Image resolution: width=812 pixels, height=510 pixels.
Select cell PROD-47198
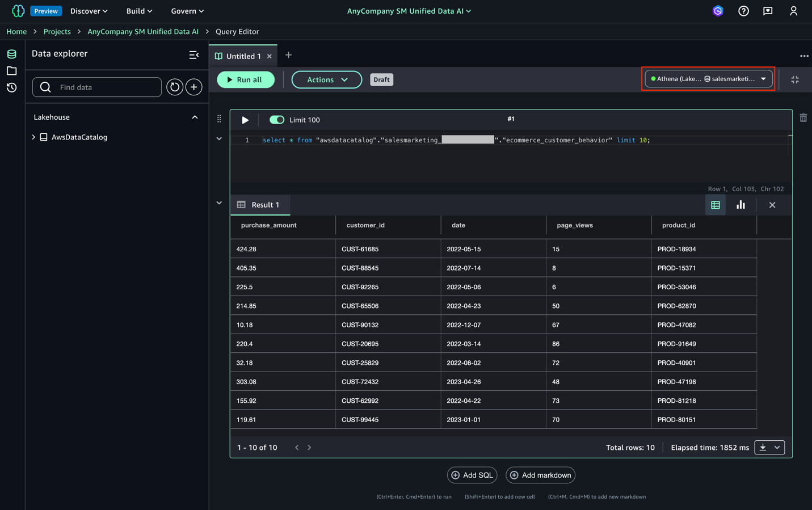click(x=704, y=382)
